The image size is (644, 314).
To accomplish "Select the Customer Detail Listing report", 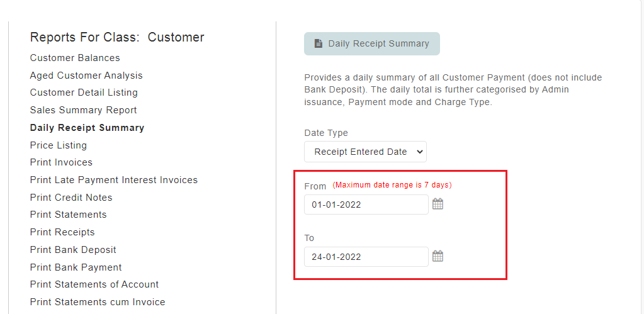I will [x=84, y=93].
